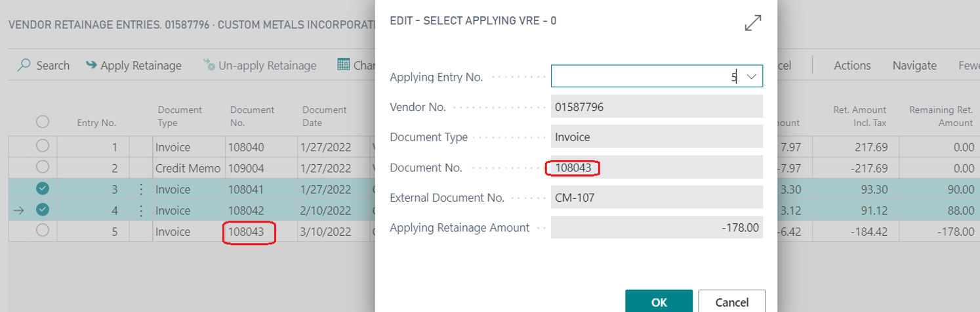
Task: Click the Un-apply Retainage icon
Action: [209, 65]
